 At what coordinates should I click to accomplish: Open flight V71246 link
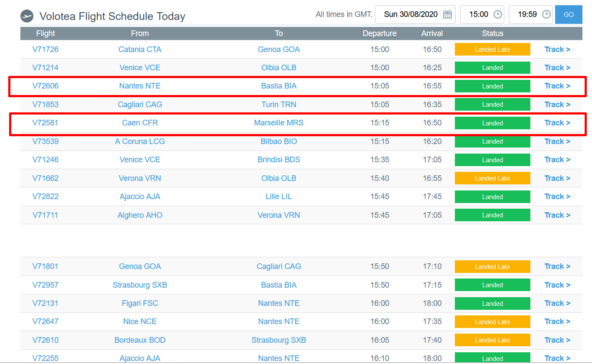point(46,160)
